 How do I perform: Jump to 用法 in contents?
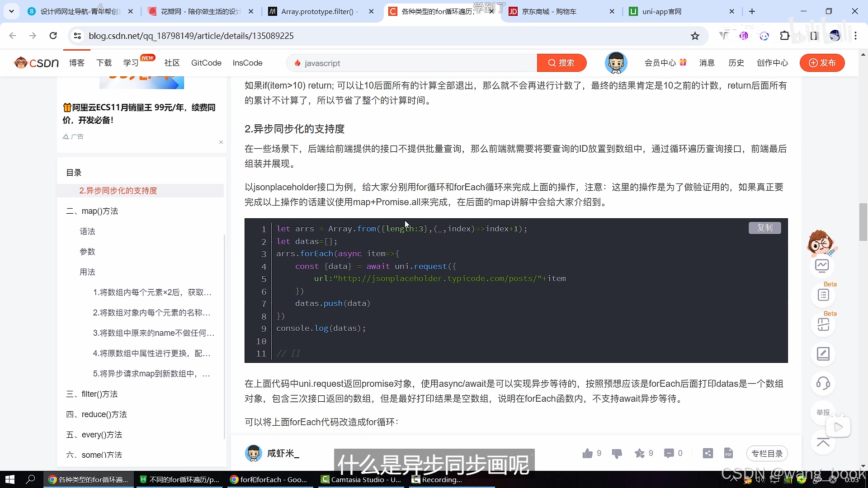87,272
